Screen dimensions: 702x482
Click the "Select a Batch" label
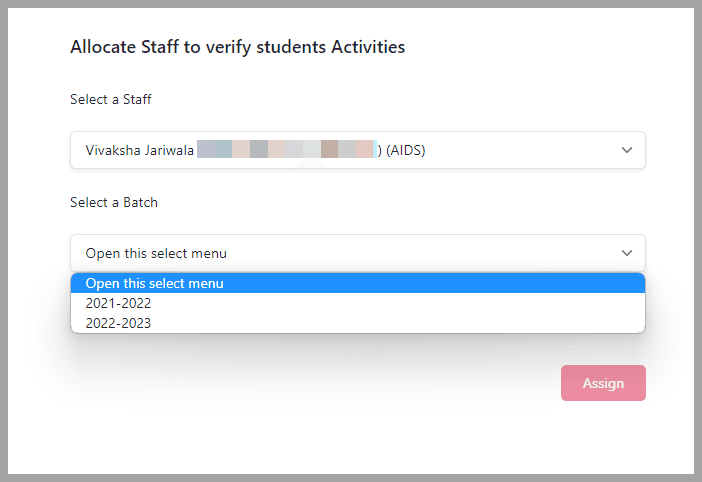[114, 202]
